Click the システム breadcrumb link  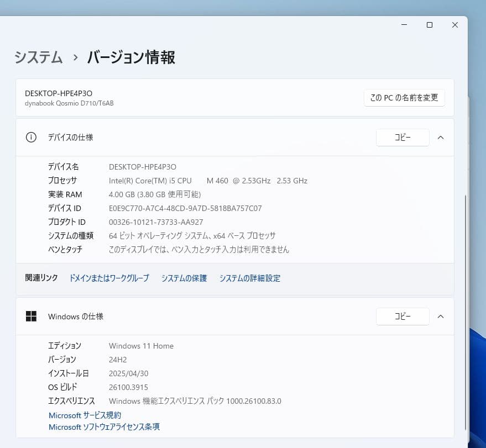click(x=38, y=57)
